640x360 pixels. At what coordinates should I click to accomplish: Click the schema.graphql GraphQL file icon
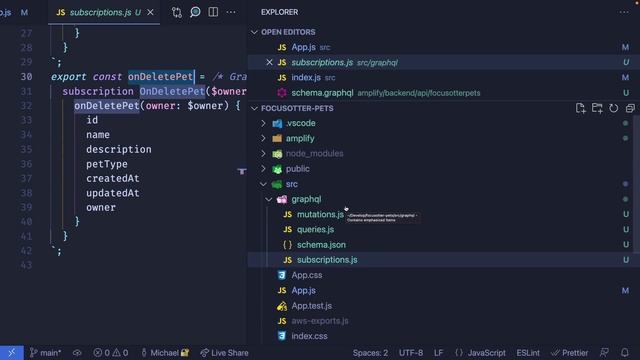(282, 93)
